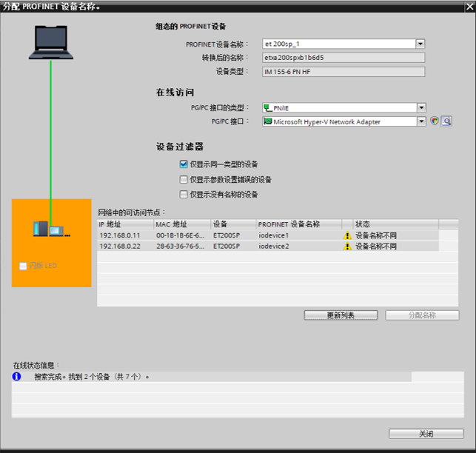Enable 仅显示没有名称的设备 checkbox

(184, 195)
